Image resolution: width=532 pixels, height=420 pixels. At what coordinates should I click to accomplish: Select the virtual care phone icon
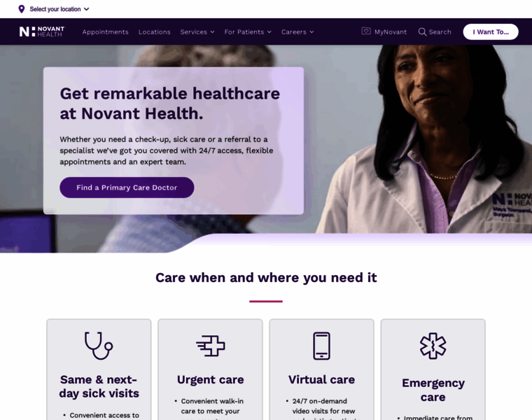click(321, 346)
